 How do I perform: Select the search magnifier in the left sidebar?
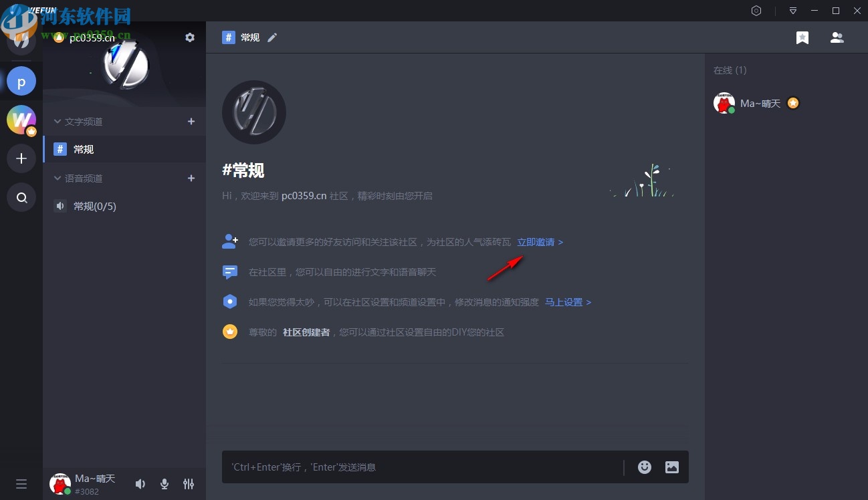(21, 197)
